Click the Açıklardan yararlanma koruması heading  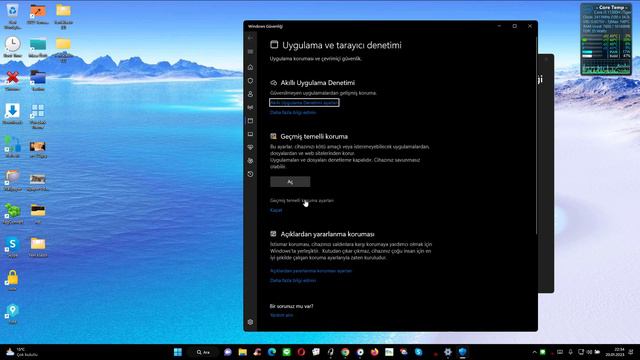[327, 234]
